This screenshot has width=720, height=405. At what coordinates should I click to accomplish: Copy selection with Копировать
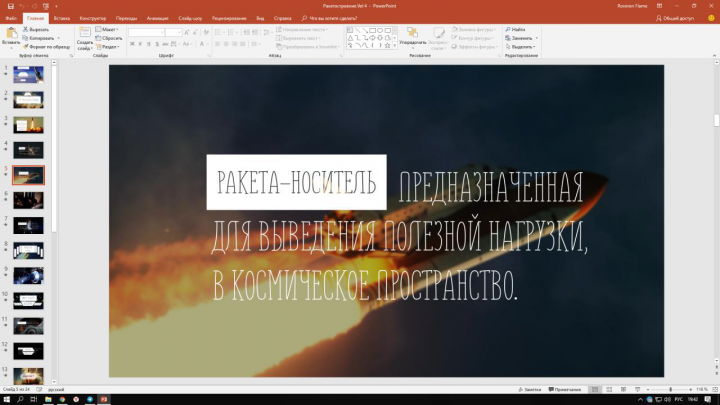pyautogui.click(x=38, y=38)
